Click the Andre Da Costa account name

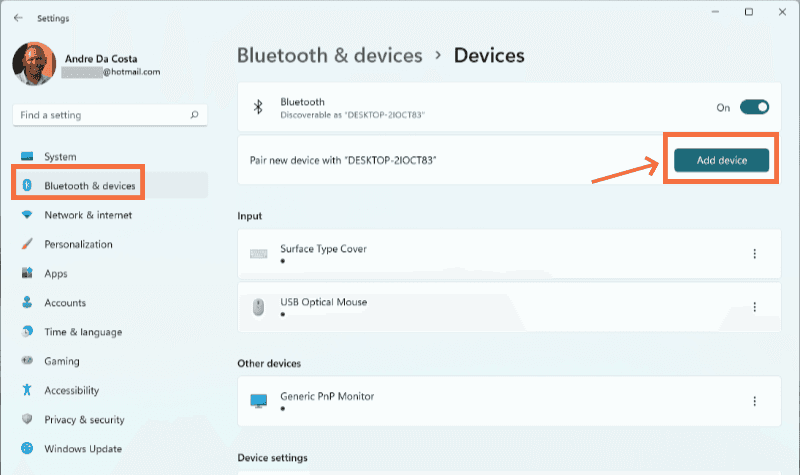101,59
